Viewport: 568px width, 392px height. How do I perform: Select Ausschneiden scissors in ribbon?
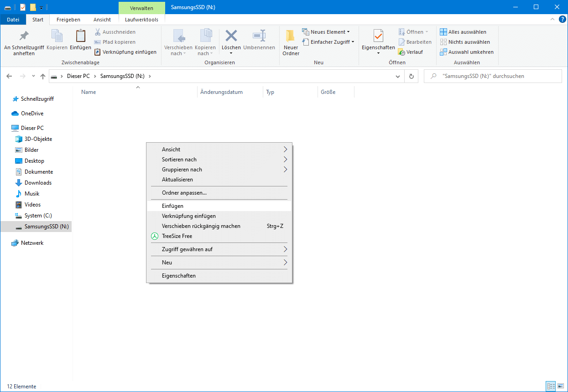pos(115,32)
